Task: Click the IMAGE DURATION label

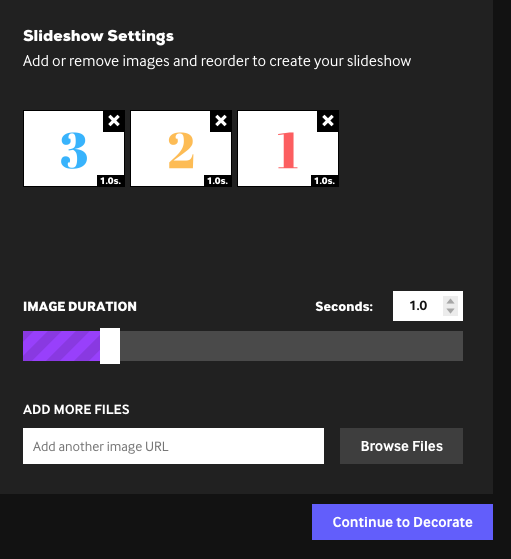Action: click(x=80, y=307)
